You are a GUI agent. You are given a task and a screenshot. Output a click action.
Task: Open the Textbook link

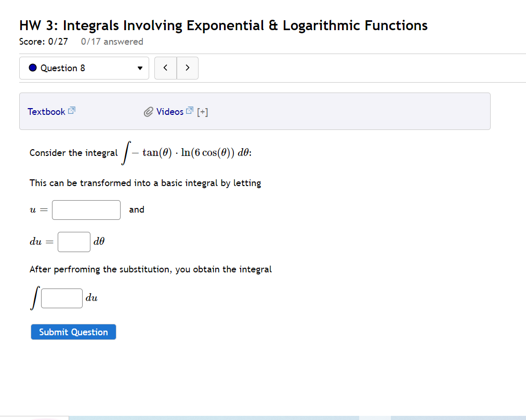point(46,111)
